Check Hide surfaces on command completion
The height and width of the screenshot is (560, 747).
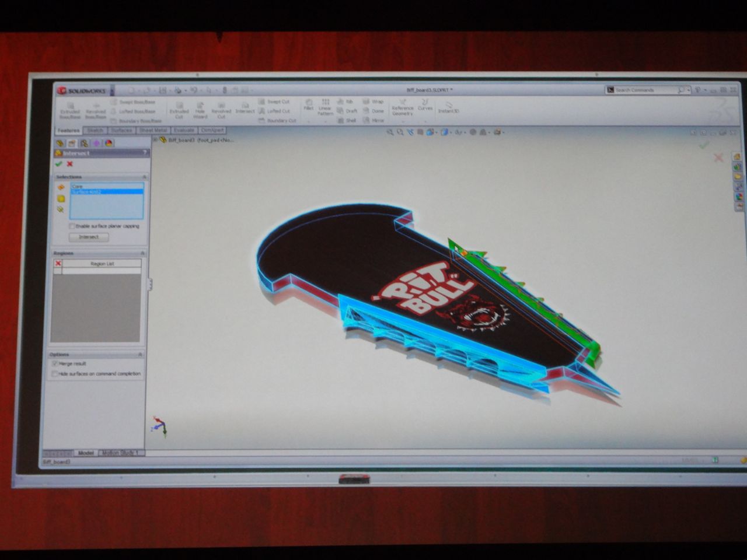[x=55, y=374]
